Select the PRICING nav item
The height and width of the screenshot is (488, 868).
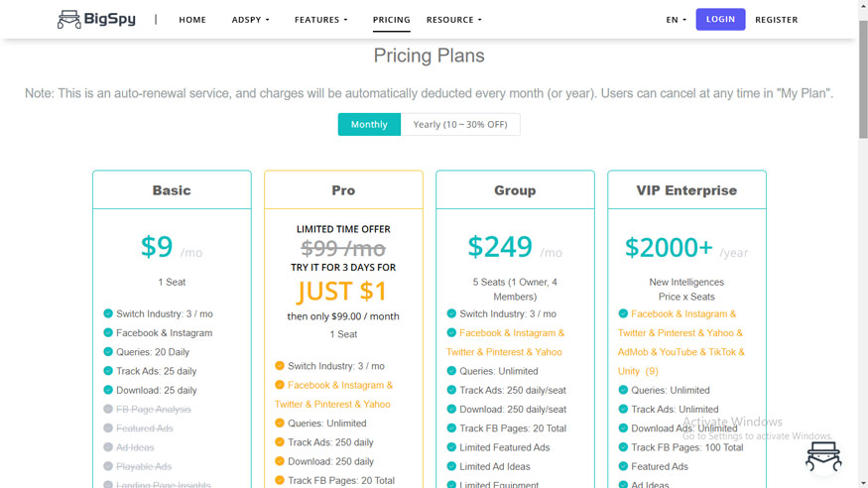[x=392, y=20]
